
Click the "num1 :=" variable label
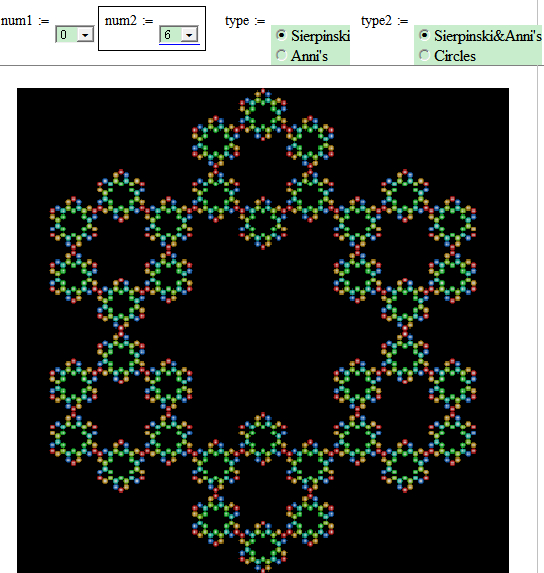tap(25, 20)
